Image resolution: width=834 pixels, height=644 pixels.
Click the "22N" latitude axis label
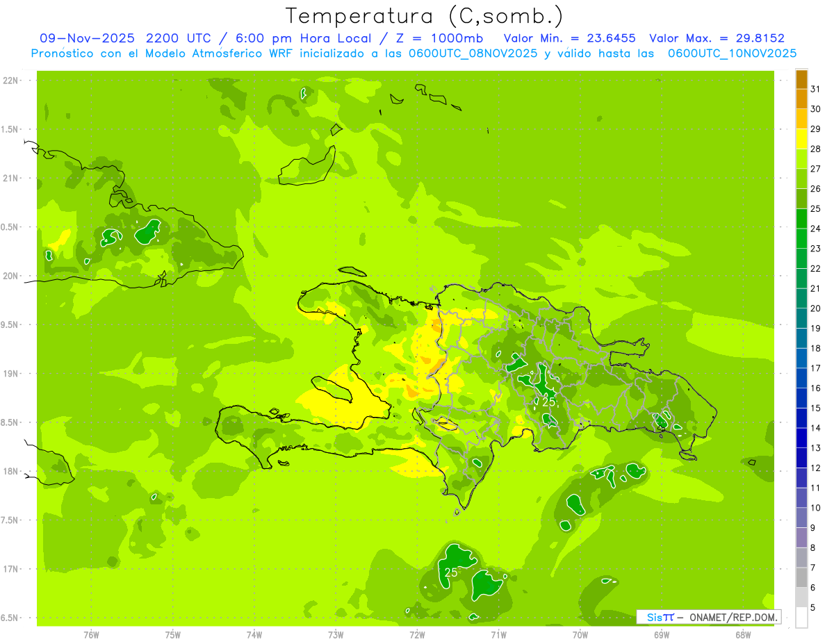click(x=10, y=81)
